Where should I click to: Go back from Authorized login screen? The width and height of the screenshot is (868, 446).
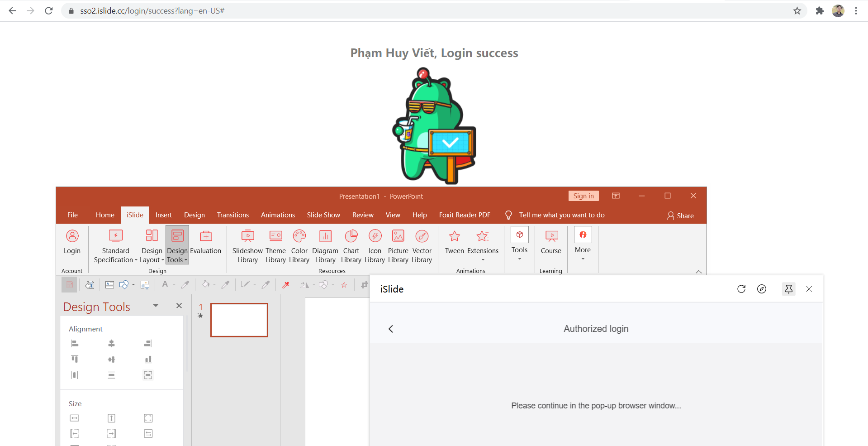point(391,329)
